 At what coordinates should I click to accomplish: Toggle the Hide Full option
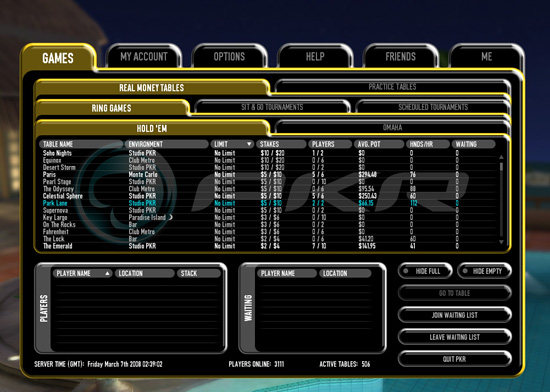pyautogui.click(x=425, y=271)
